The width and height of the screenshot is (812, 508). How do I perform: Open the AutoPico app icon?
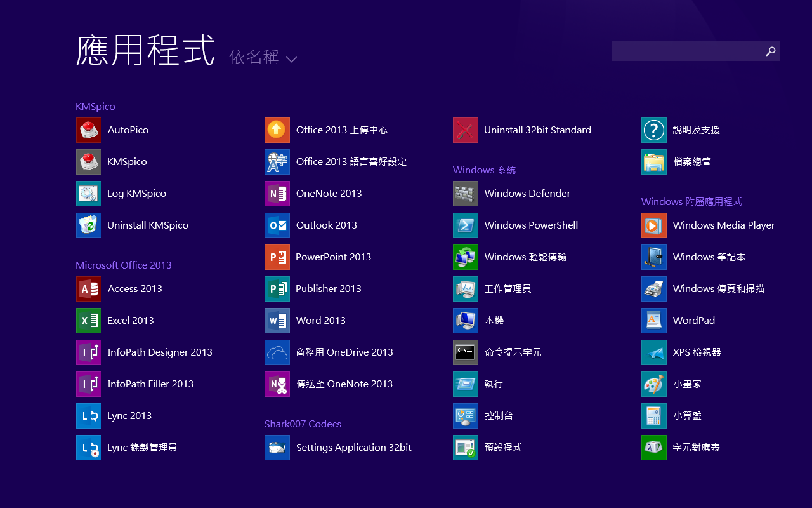[x=89, y=130]
